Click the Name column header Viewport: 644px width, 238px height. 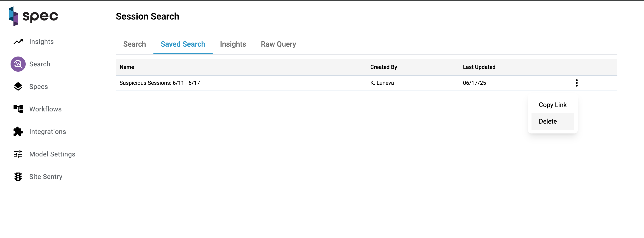pyautogui.click(x=127, y=67)
